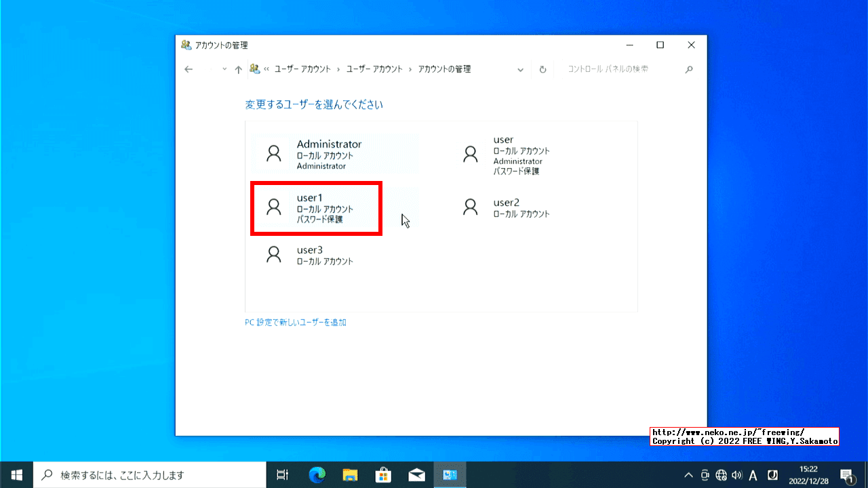
Task: Open the Mail app from the taskbar
Action: click(x=416, y=474)
